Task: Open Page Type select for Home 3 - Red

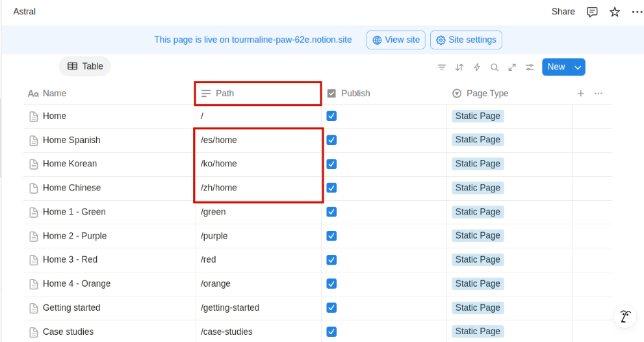Action: tap(478, 260)
